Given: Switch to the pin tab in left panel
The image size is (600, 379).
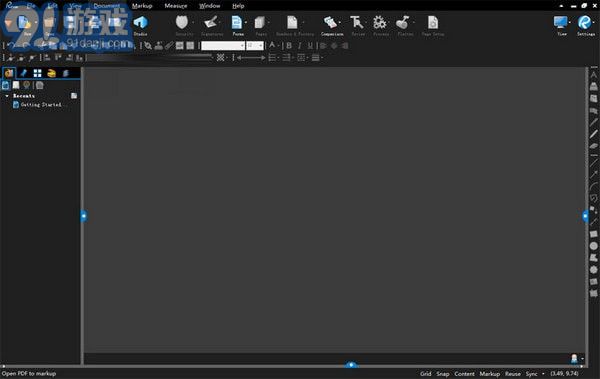Looking at the screenshot, I should [x=23, y=73].
